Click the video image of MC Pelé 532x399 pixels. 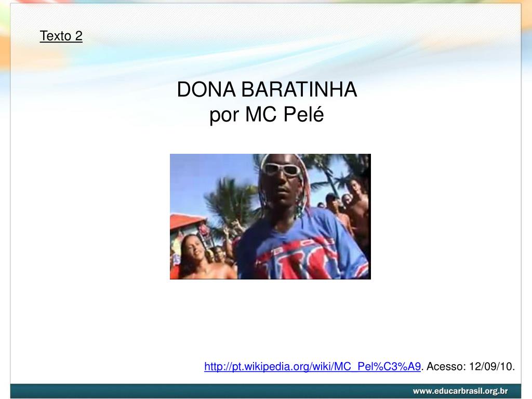[x=270, y=217]
